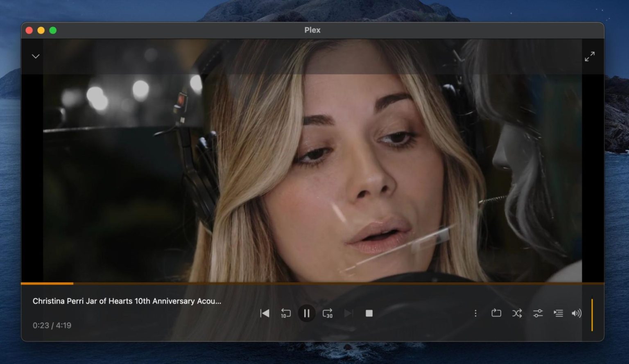Stop playback with the square button
The image size is (629, 364).
pos(369,313)
